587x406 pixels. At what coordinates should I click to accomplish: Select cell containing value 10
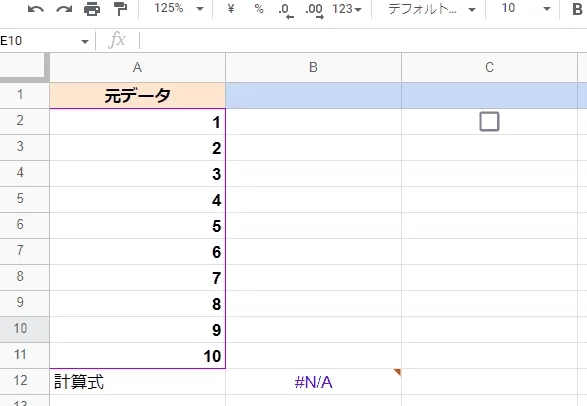(137, 355)
